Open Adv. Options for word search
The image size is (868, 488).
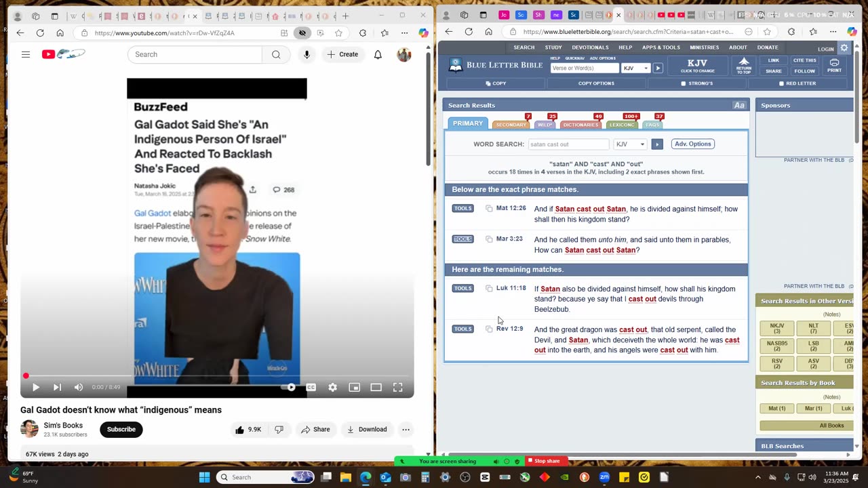pos(692,144)
